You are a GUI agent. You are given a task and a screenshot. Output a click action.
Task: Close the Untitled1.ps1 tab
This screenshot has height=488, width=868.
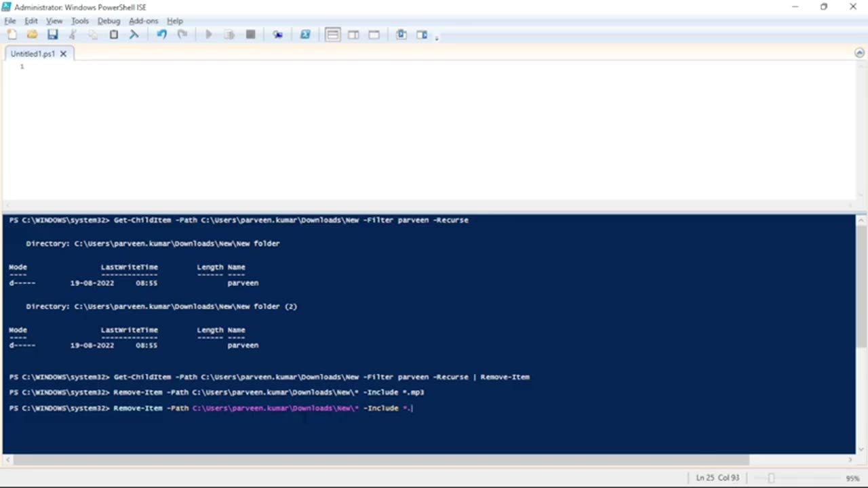(x=63, y=54)
